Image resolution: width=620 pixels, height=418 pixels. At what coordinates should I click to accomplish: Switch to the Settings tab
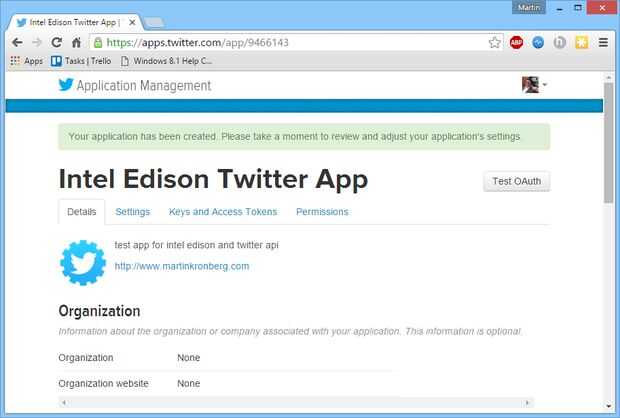(133, 212)
